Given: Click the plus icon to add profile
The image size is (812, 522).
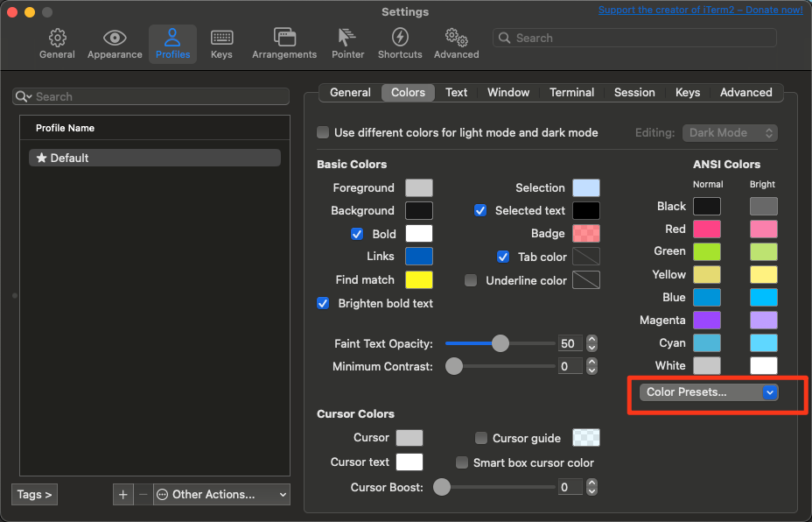Looking at the screenshot, I should pyautogui.click(x=122, y=495).
